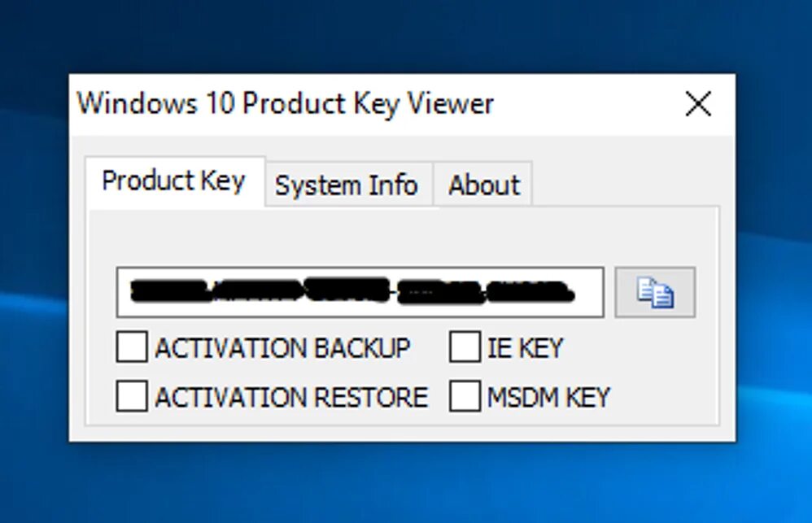
Task: Click the window title bar text
Action: coord(285,104)
